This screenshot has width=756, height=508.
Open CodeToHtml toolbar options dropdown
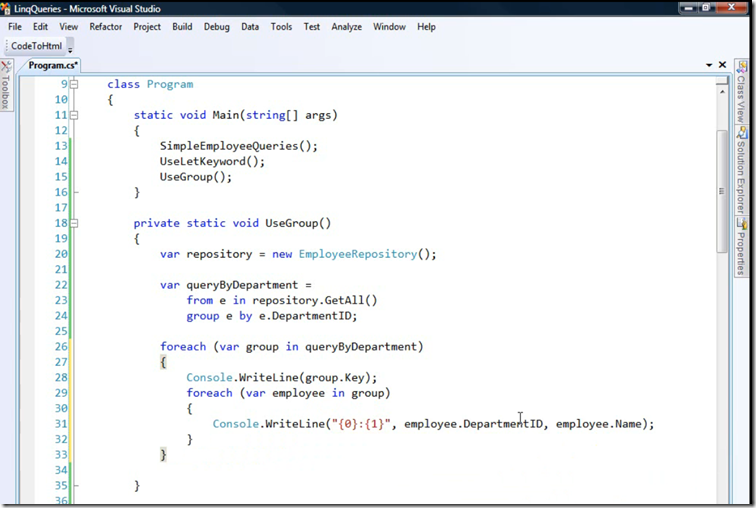[70, 49]
